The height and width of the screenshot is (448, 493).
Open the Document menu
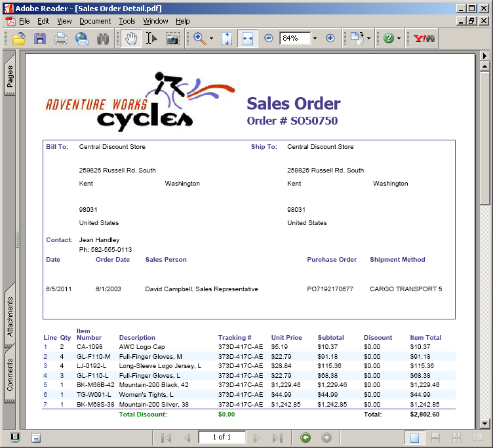point(95,21)
